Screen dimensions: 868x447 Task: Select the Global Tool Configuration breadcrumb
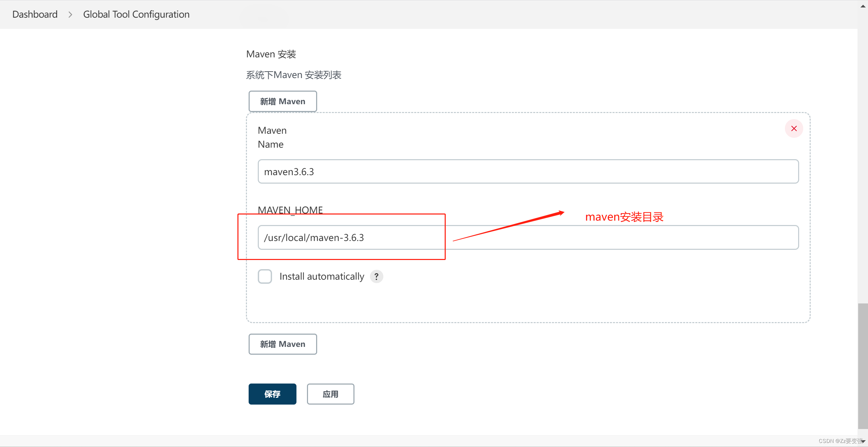click(136, 14)
